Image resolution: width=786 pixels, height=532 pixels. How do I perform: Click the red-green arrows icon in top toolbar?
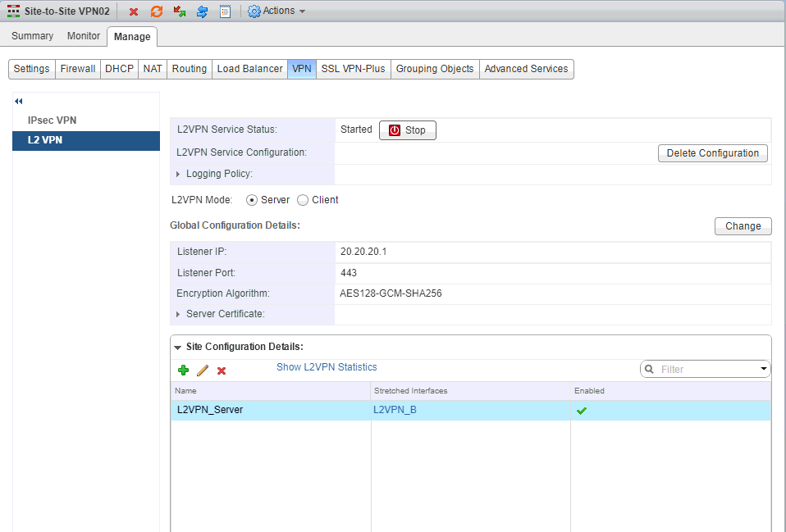click(180, 11)
